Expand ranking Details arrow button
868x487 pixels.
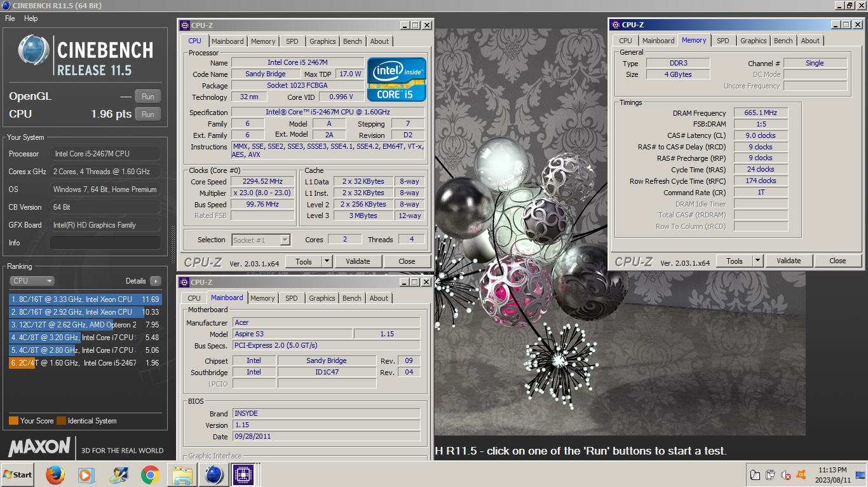point(156,281)
